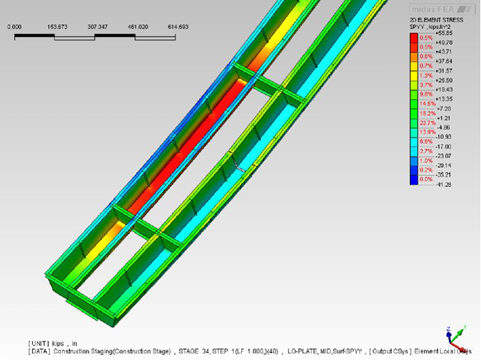Click legend value +13.35
This screenshot has width=481, height=361.
tap(444, 99)
